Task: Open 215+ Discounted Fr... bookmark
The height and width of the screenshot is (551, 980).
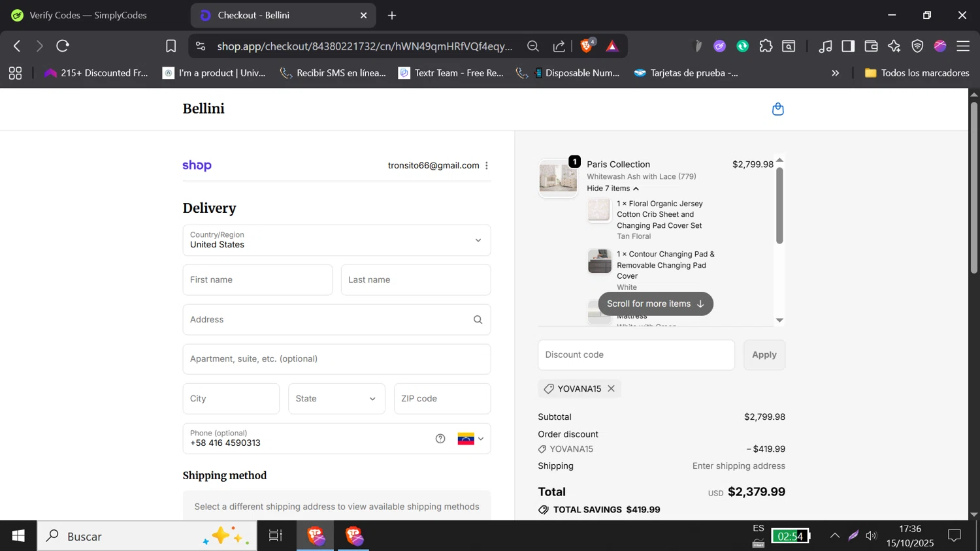Action: pos(96,73)
